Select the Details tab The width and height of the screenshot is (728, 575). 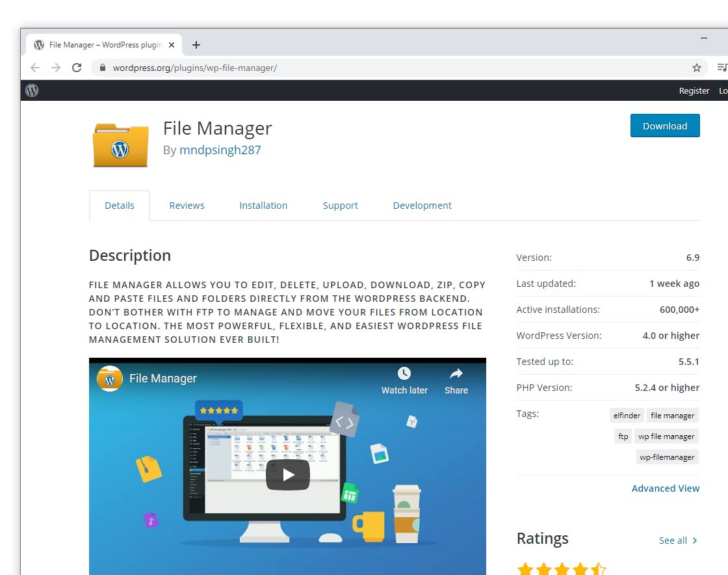tap(120, 206)
